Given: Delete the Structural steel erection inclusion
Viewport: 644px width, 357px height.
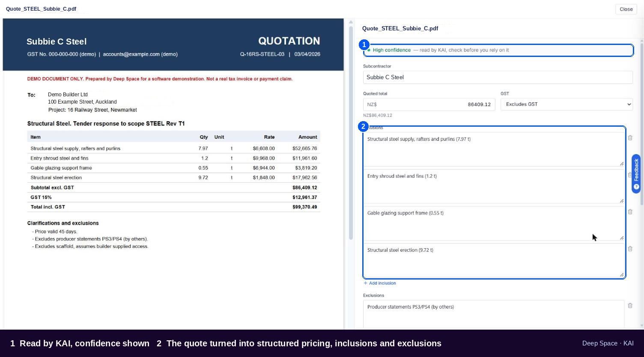Looking at the screenshot, I should [x=630, y=249].
